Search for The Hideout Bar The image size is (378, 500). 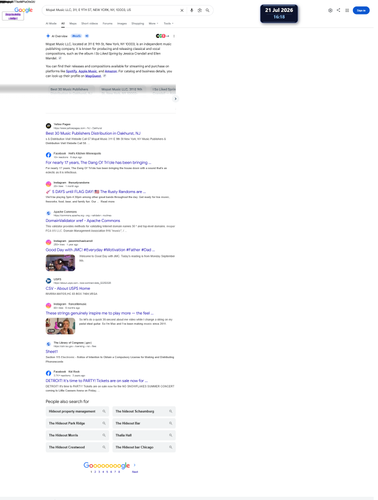pyautogui.click(x=144, y=423)
